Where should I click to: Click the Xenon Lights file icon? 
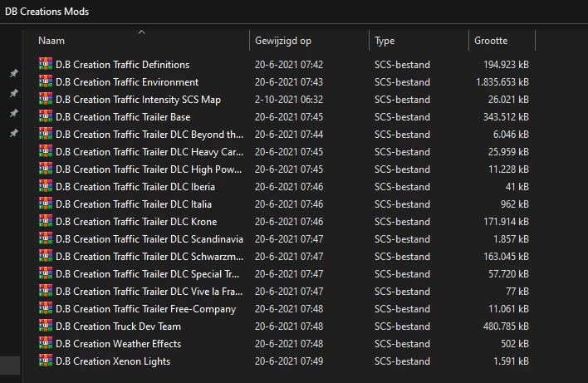(45, 361)
